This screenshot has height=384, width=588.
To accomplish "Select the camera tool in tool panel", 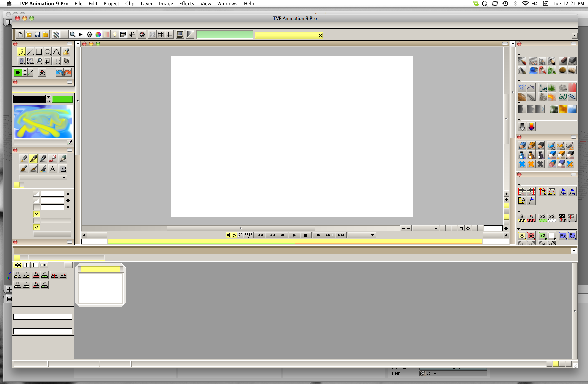I will (66, 61).
